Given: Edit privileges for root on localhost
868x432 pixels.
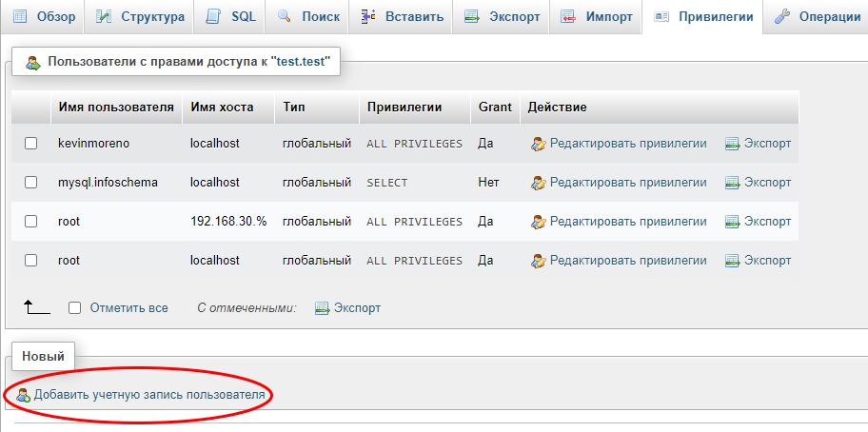Looking at the screenshot, I should pyautogui.click(x=627, y=261).
